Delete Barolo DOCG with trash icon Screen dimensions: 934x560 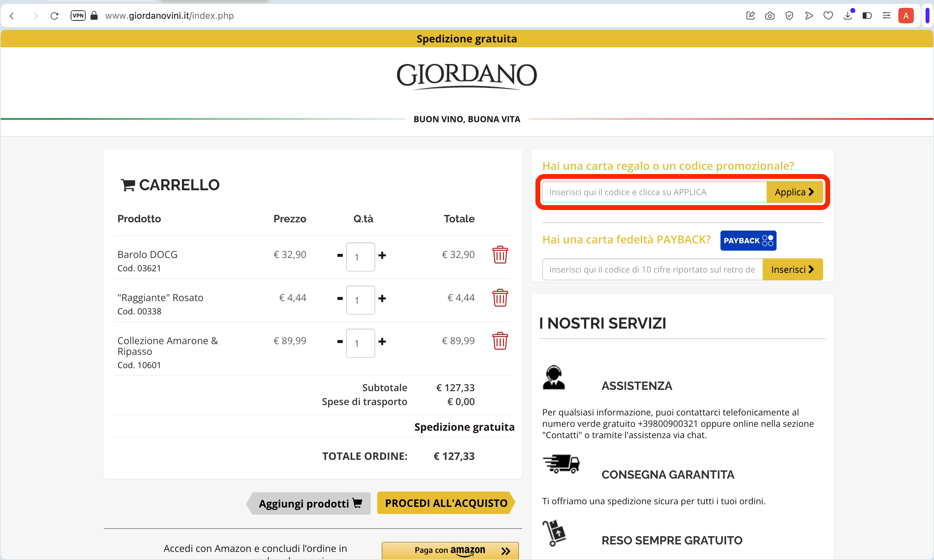[500, 255]
